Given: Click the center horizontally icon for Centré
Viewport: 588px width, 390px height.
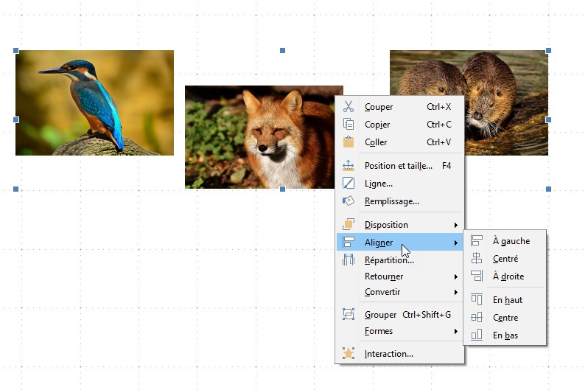Looking at the screenshot, I should tap(477, 259).
